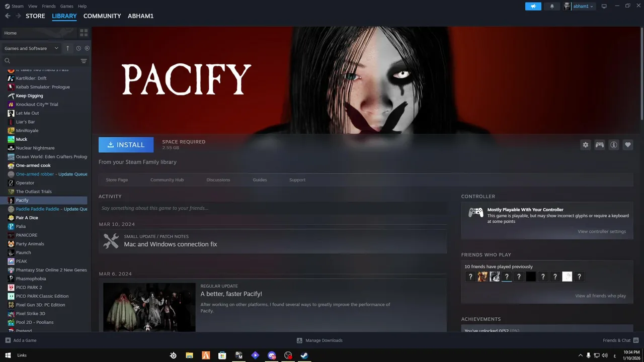Open the Help menu
The image size is (644, 362).
(82, 6)
